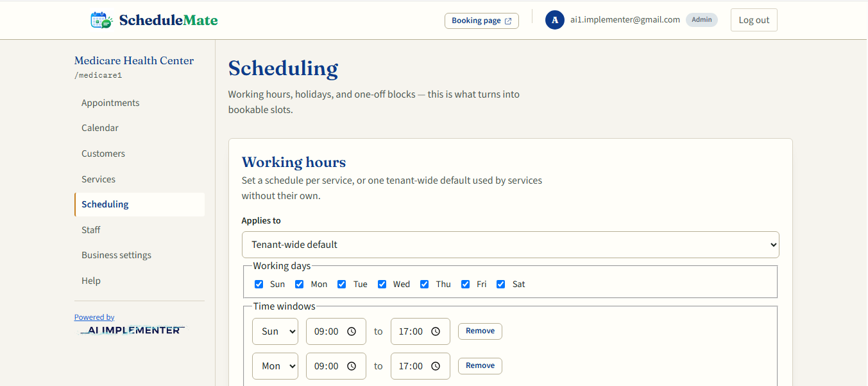
Task: Toggle the Tue working day checkbox
Action: click(x=342, y=284)
